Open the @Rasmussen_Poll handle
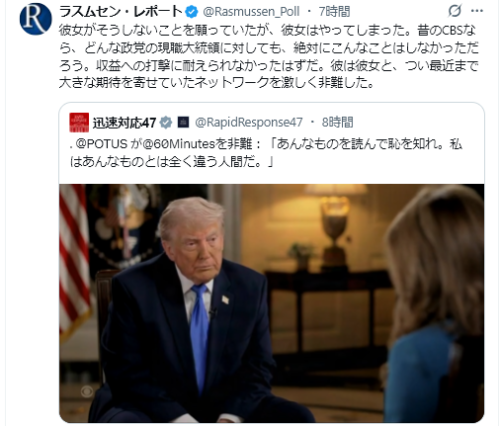500x426 pixels. coord(251,12)
